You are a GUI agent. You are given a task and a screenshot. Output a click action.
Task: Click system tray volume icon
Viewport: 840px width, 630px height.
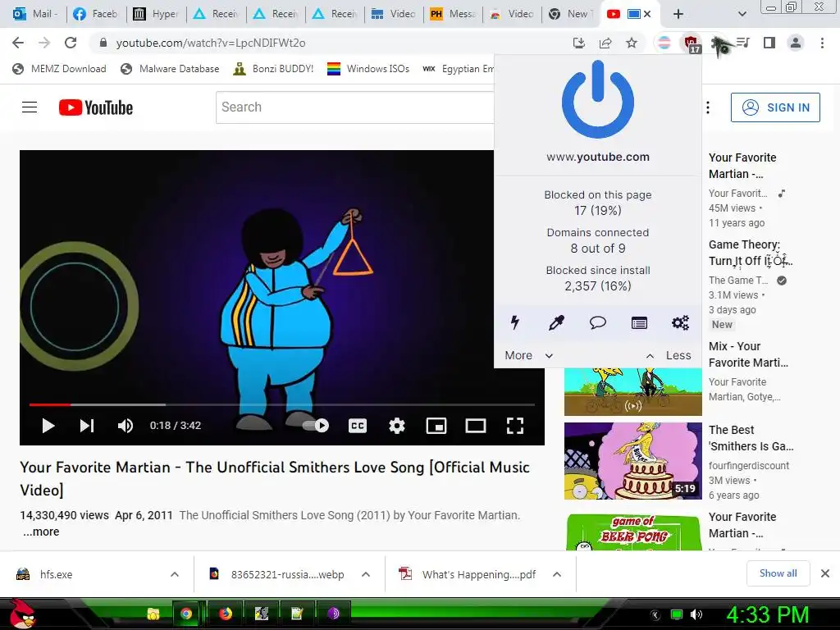tap(696, 614)
